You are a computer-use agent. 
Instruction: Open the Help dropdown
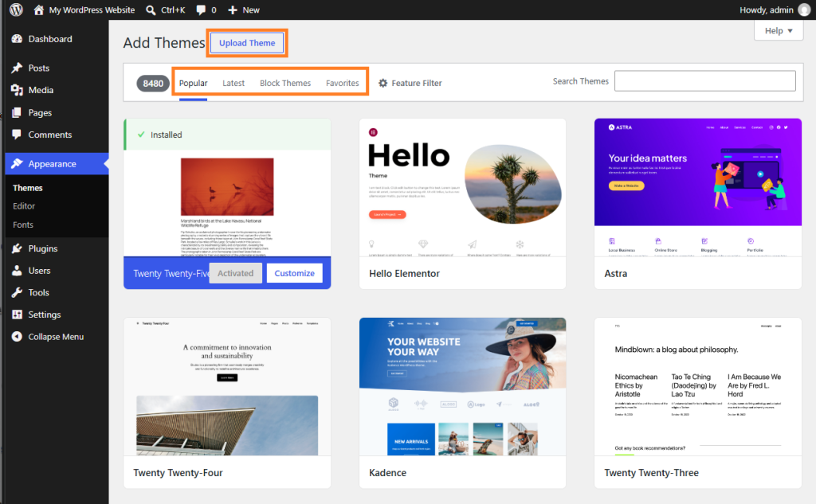tap(779, 31)
